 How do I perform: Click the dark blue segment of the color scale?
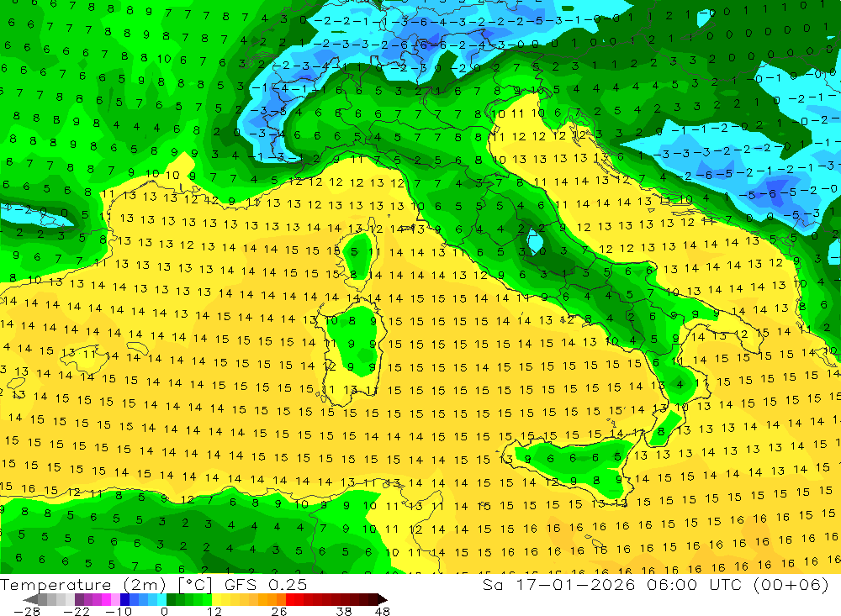(x=124, y=599)
